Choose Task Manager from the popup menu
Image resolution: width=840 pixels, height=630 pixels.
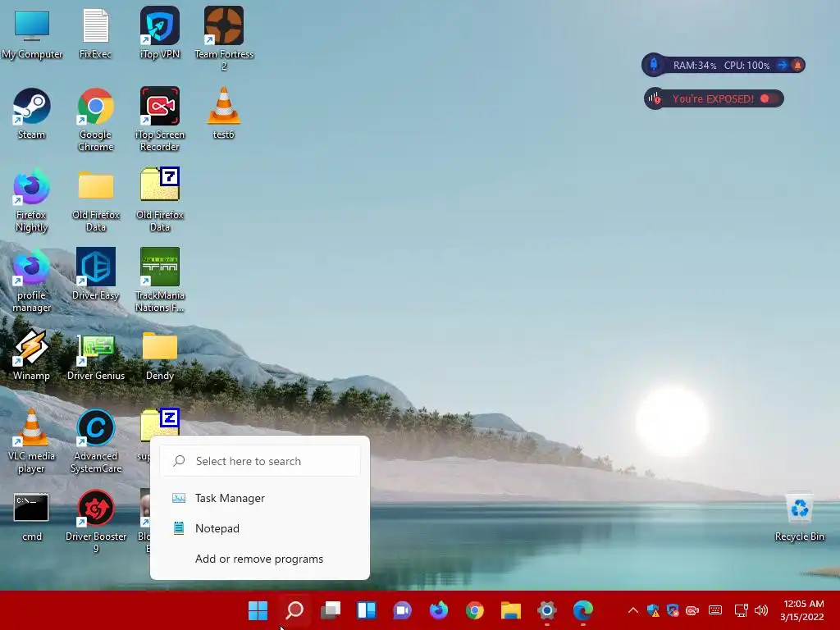pos(260,498)
